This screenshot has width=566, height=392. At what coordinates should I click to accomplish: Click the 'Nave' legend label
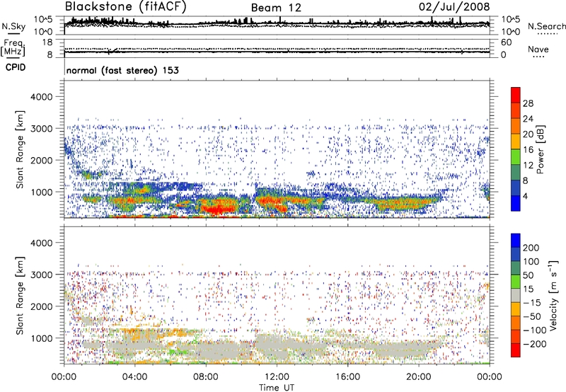(x=538, y=49)
